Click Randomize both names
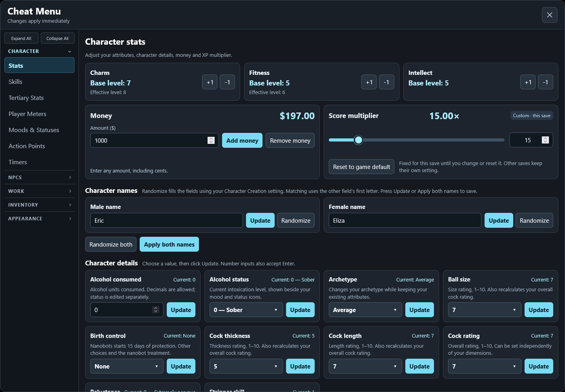This screenshot has height=392, width=565. click(x=111, y=244)
